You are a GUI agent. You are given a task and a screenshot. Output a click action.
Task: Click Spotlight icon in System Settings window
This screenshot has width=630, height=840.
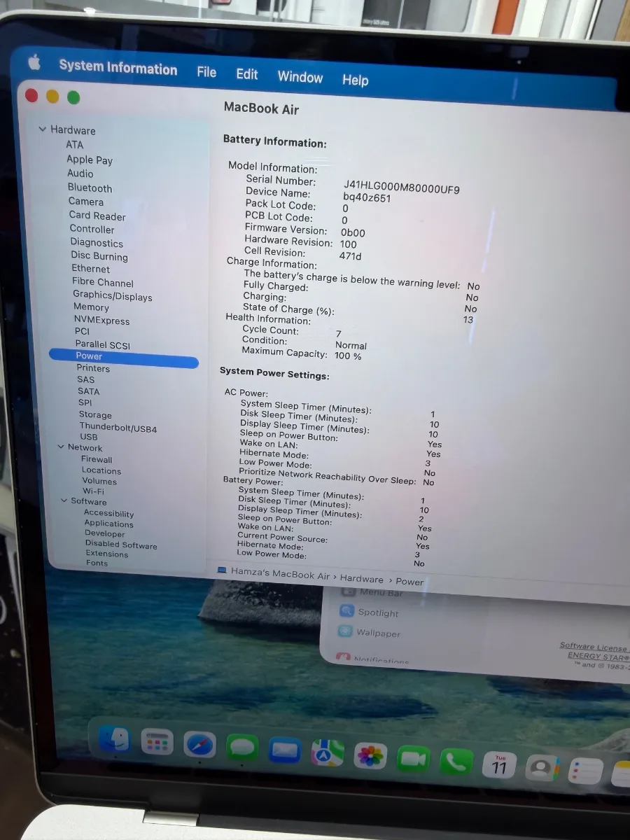(x=347, y=611)
